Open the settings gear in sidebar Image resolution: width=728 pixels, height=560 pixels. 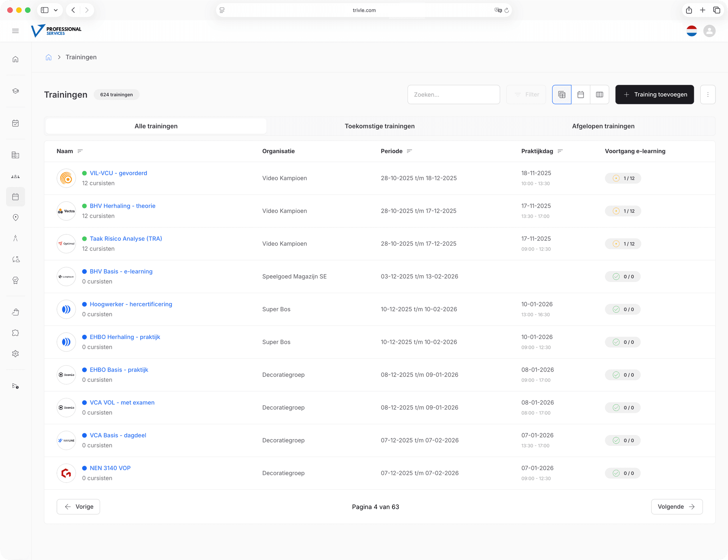pos(16,354)
